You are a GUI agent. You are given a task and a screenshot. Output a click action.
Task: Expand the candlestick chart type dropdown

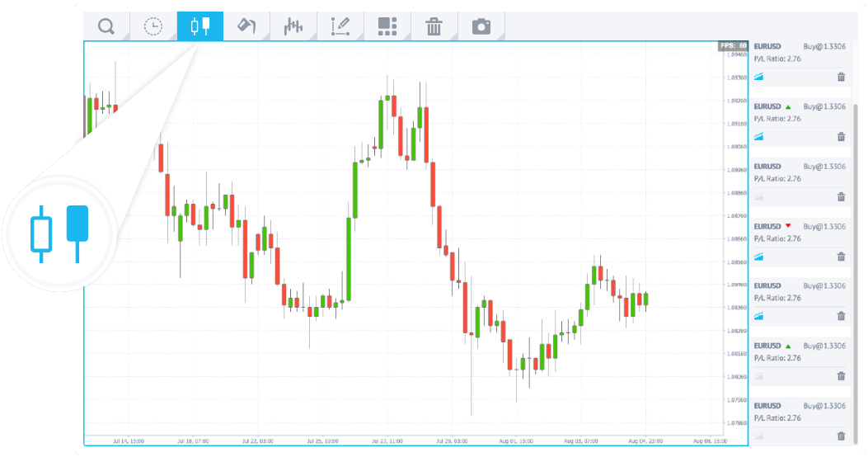pos(200,26)
